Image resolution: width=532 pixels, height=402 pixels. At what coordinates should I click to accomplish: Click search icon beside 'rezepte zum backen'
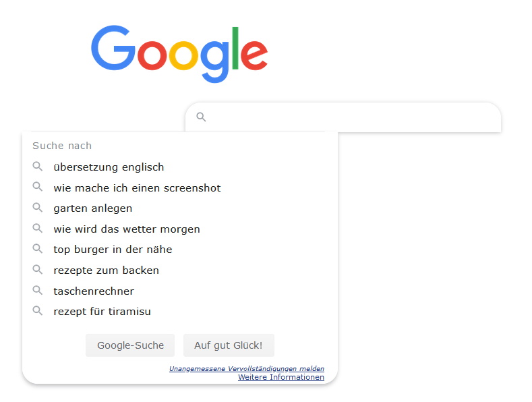38,270
